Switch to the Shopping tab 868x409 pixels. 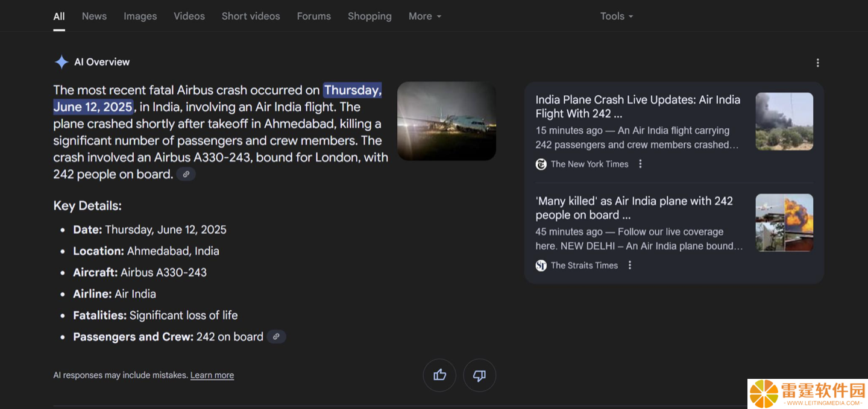click(x=370, y=16)
